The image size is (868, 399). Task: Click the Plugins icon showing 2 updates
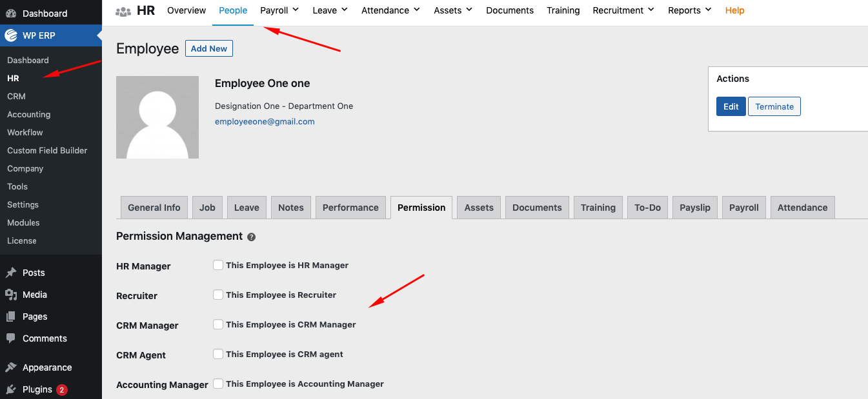click(x=12, y=389)
